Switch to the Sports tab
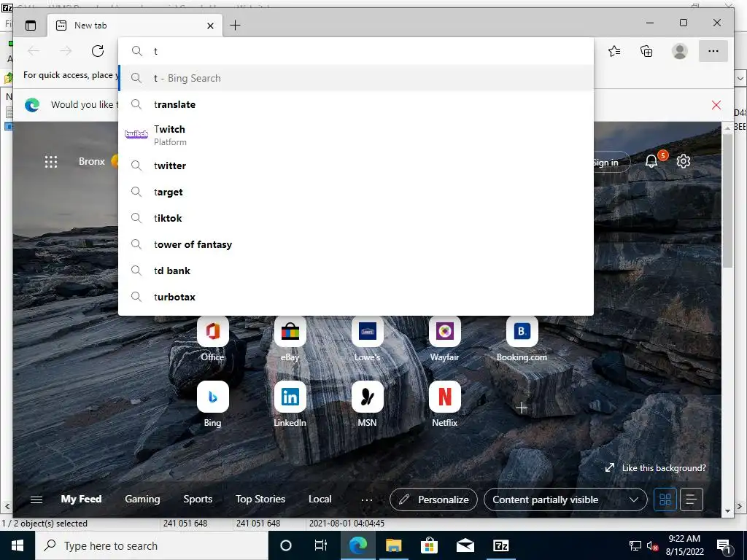 [x=198, y=499]
